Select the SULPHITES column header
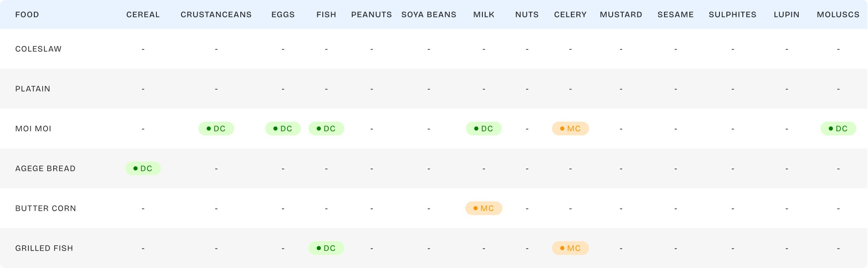 pyautogui.click(x=732, y=15)
